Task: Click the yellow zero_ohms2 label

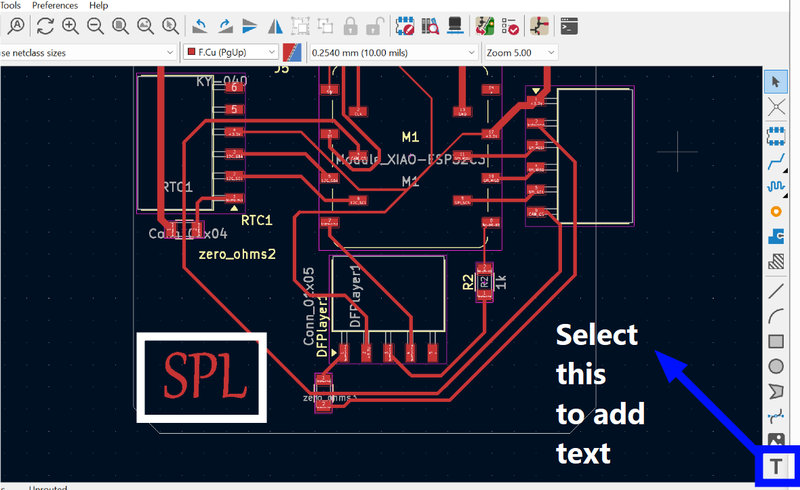Action: point(237,254)
